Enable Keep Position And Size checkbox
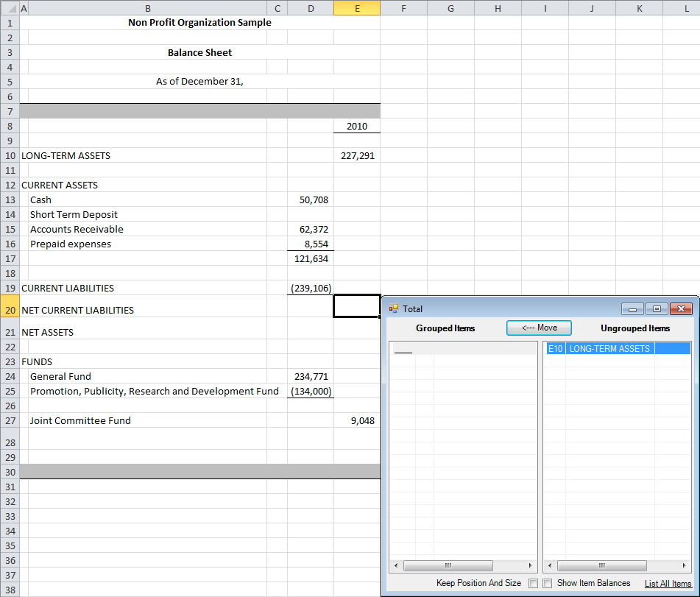 533,583
